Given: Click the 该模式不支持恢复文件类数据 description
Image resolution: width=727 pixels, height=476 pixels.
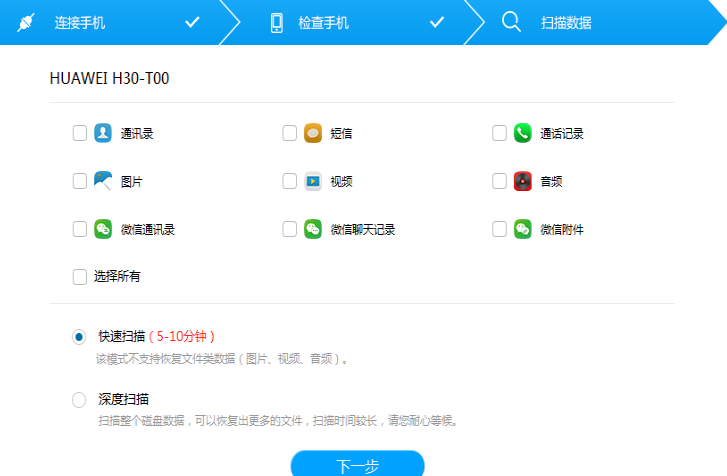Looking at the screenshot, I should 222,359.
